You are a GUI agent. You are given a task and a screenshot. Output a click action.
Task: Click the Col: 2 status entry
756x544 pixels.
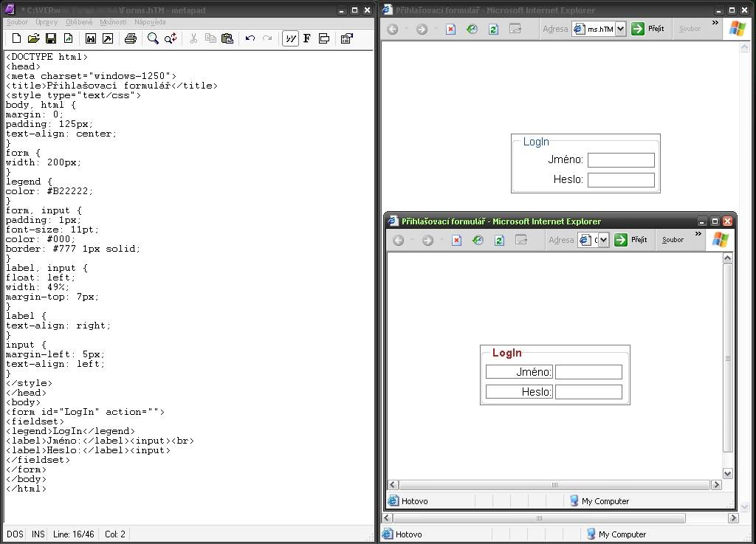(x=114, y=534)
